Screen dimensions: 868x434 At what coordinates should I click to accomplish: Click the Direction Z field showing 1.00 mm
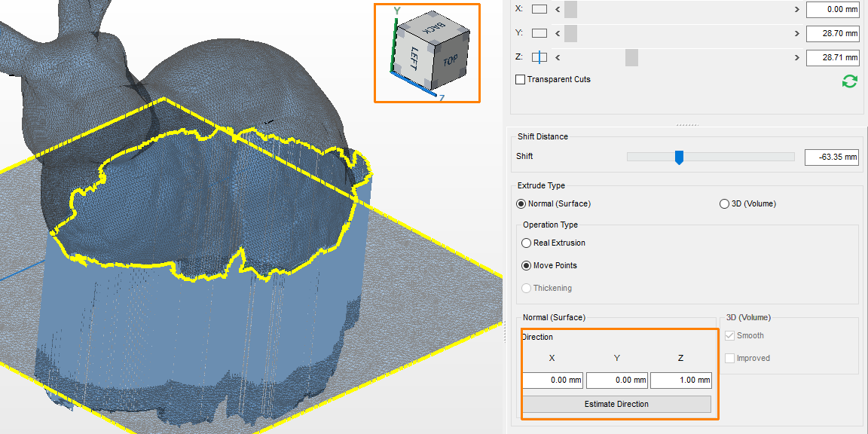(680, 381)
